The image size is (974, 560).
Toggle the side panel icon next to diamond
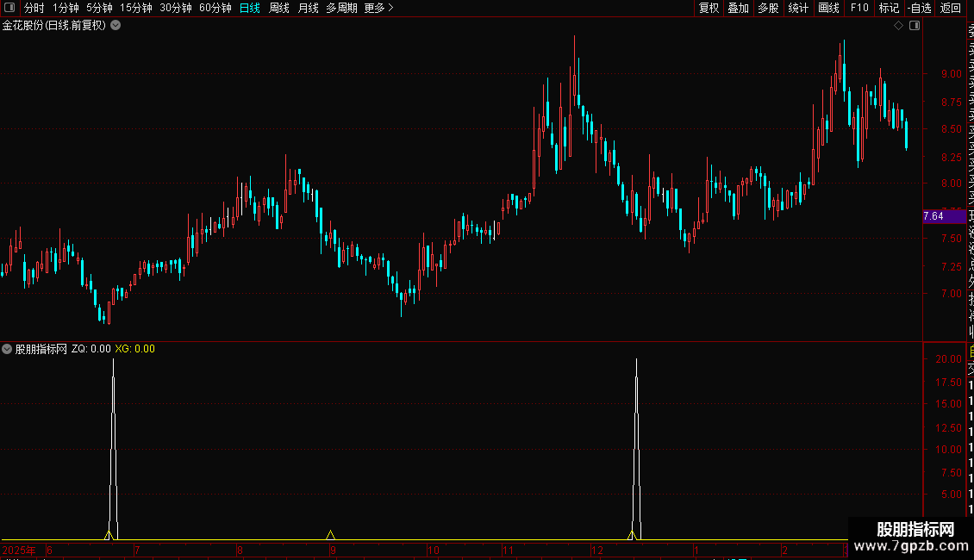tap(915, 26)
